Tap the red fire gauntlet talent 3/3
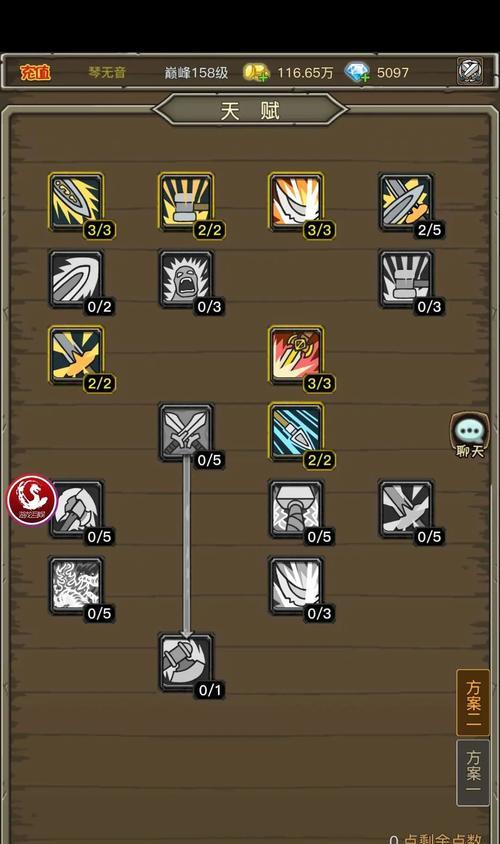The width and height of the screenshot is (500, 844). pyautogui.click(x=296, y=355)
